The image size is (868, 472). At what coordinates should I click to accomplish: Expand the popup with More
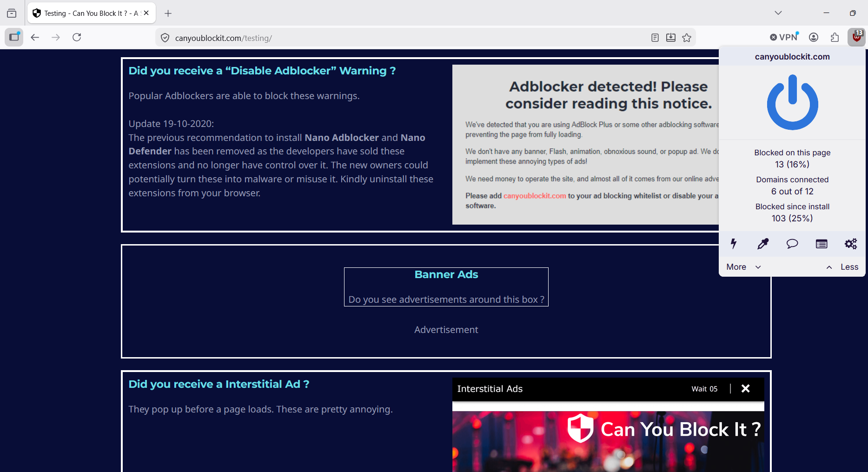(x=743, y=267)
